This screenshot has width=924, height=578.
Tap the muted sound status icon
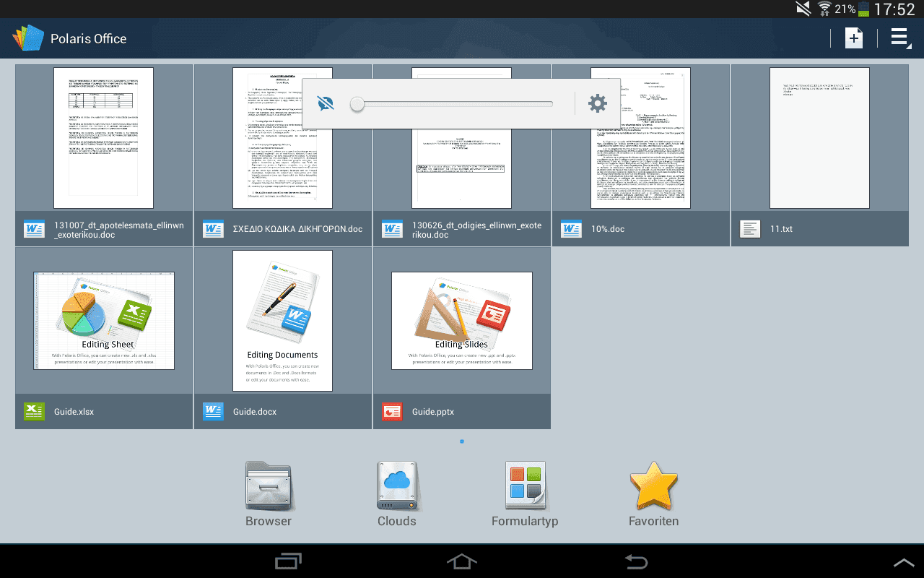tap(803, 9)
